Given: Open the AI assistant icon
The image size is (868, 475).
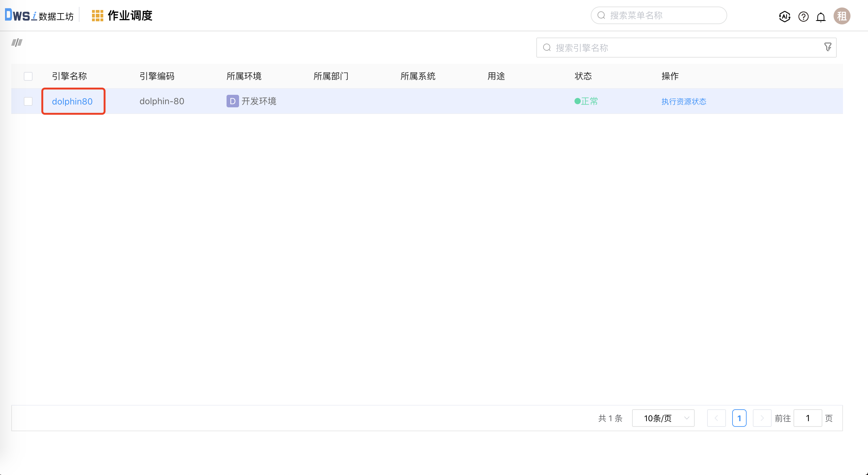Looking at the screenshot, I should tap(784, 16).
